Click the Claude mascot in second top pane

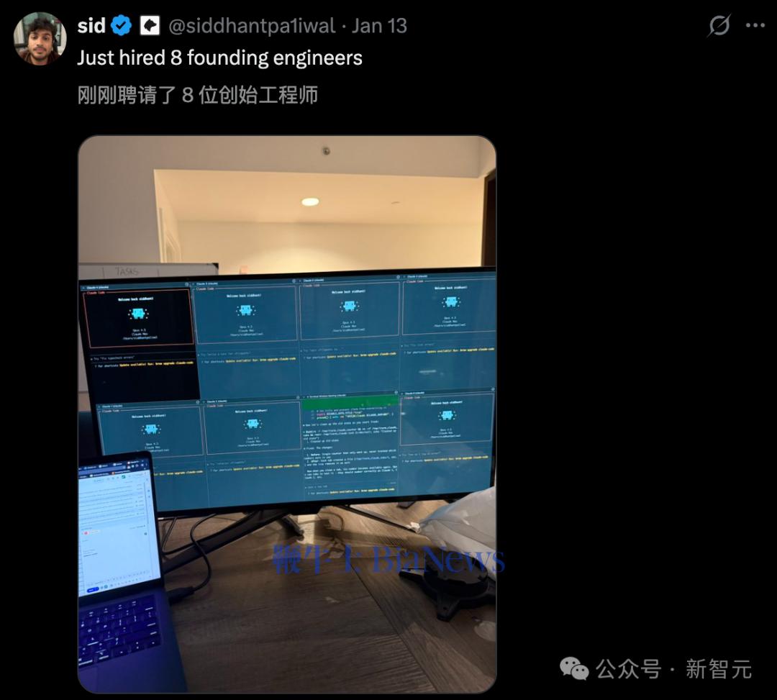coord(246,310)
